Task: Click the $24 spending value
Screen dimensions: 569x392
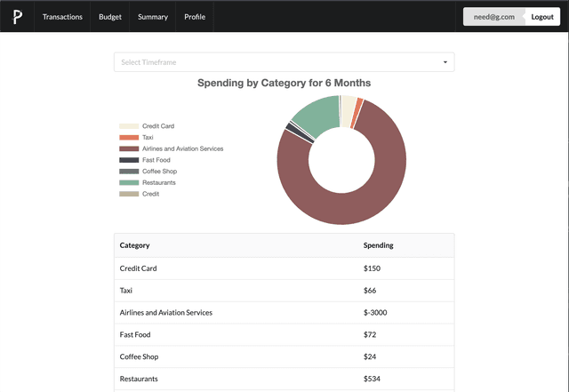Action: (370, 356)
